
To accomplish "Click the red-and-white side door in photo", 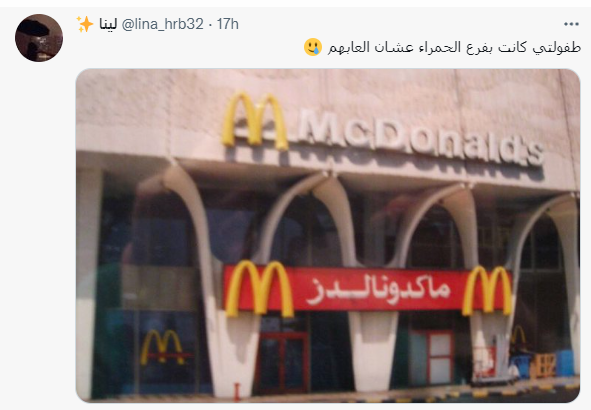I will coord(432,357).
